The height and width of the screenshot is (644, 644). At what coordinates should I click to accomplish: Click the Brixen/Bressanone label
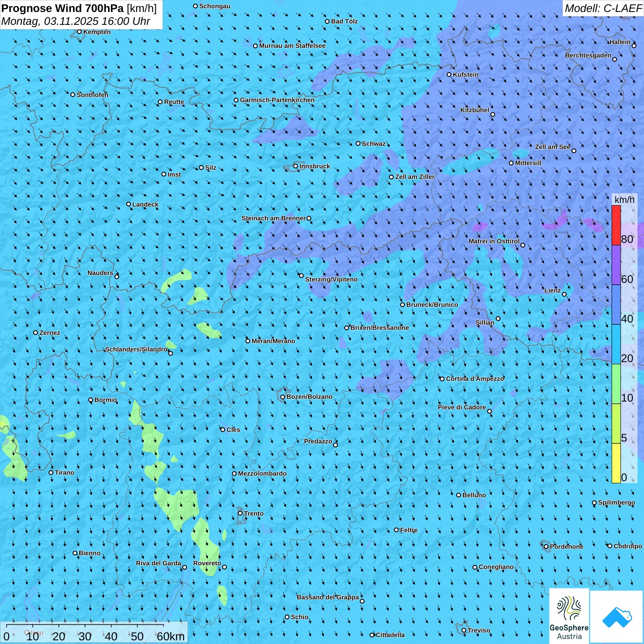[x=379, y=328]
